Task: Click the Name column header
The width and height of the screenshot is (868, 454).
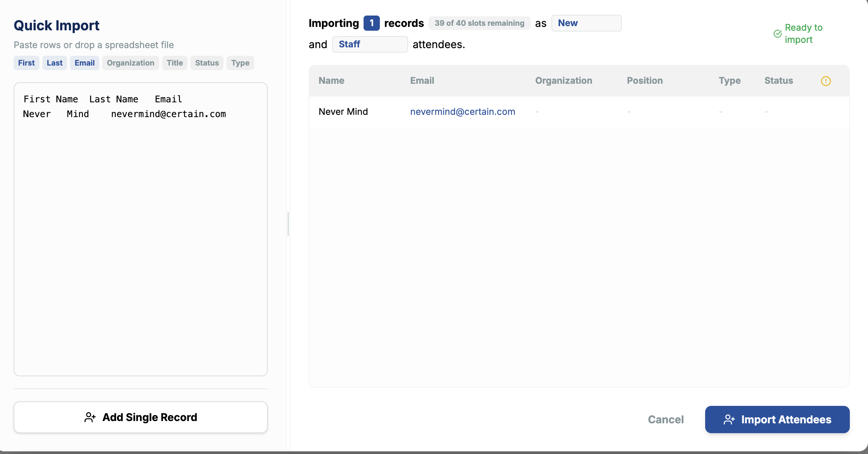Action: coord(331,81)
